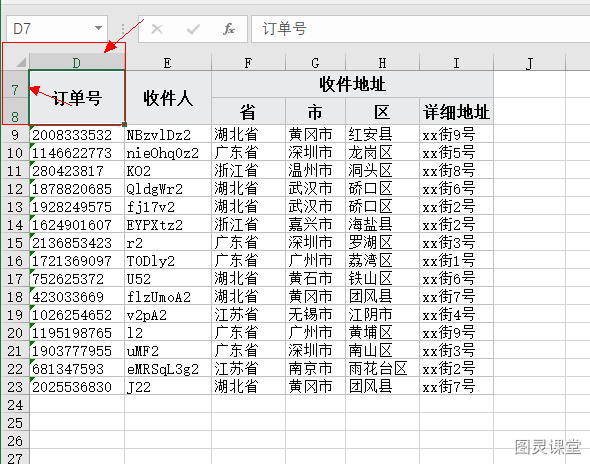This screenshot has height=464, width=590.
Task: Select the cell with nieOhqOz2
Action: (x=168, y=152)
